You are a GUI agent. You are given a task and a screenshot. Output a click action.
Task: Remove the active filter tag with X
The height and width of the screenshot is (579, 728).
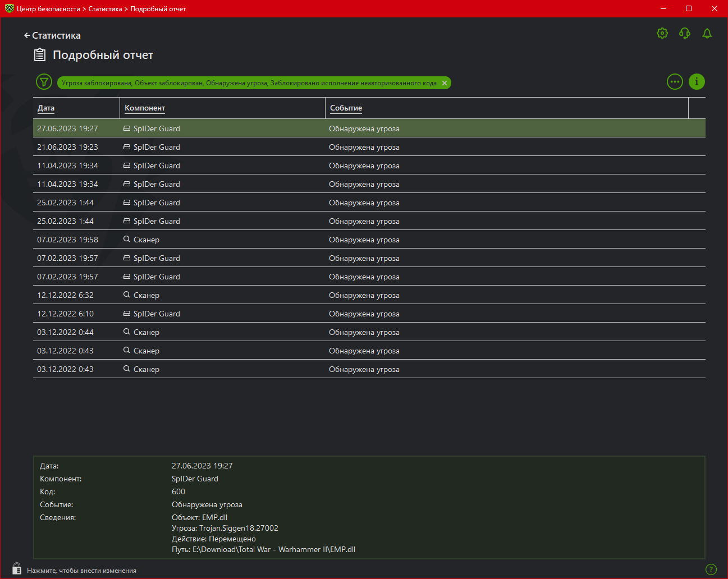(x=445, y=83)
